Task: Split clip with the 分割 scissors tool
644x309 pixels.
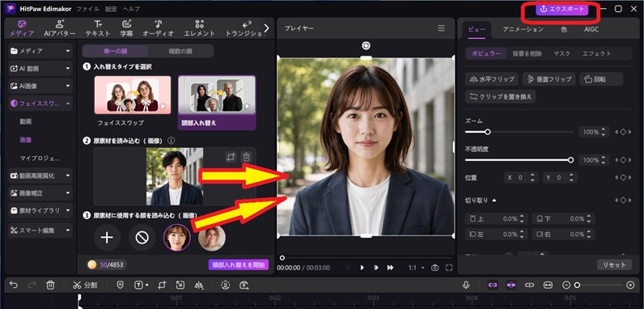Action: point(85,285)
